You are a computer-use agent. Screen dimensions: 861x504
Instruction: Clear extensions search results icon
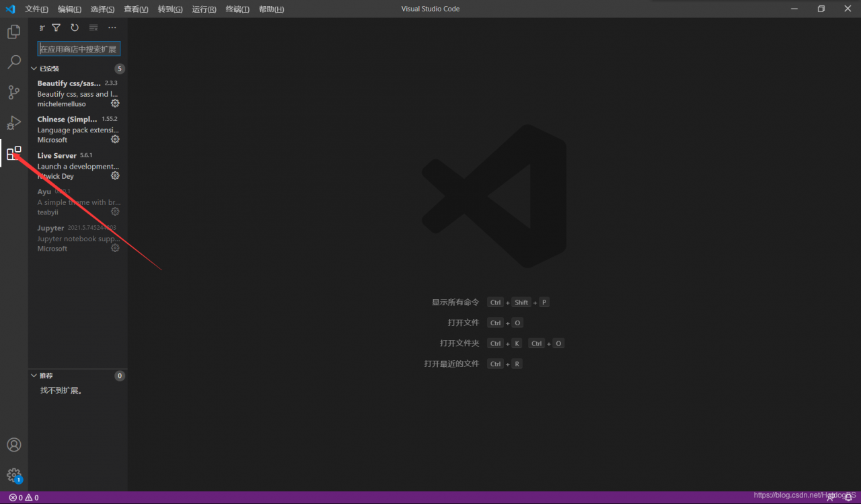(x=93, y=28)
